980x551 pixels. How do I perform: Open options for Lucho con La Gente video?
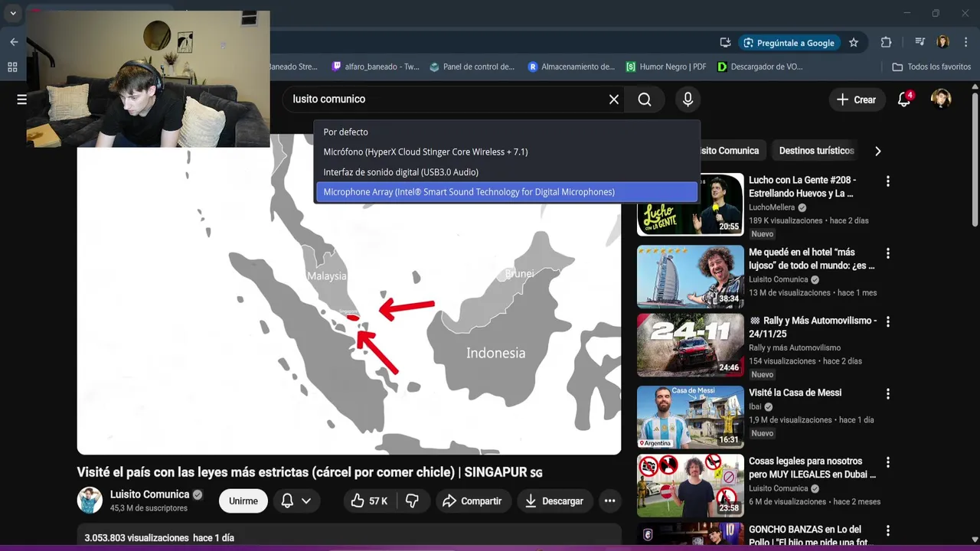(x=888, y=181)
